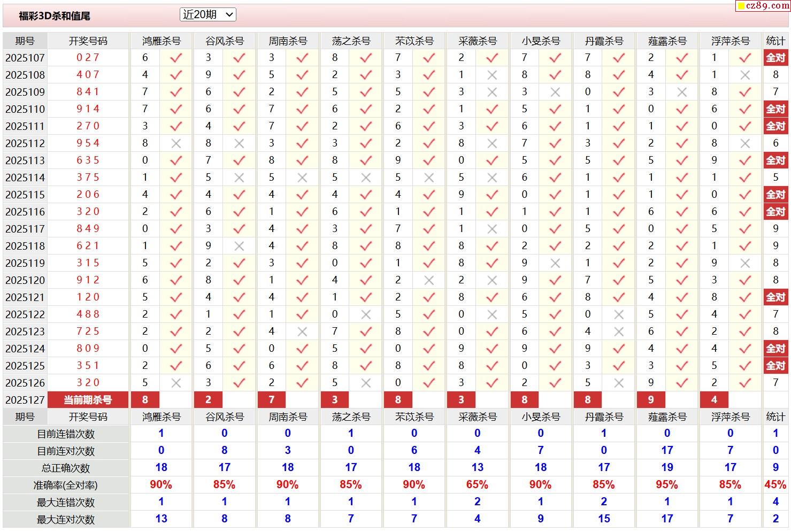Click the red 全对 badge in row 2025107
The height and width of the screenshot is (532, 791).
pos(775,58)
